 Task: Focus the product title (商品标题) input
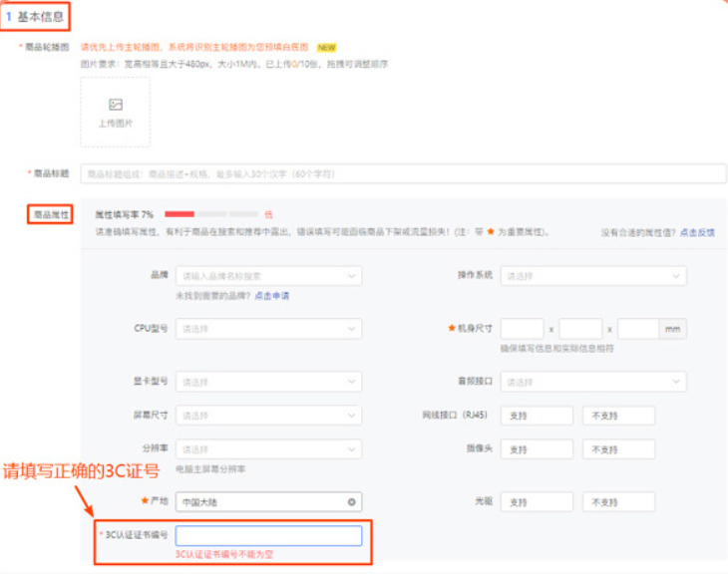(x=403, y=174)
